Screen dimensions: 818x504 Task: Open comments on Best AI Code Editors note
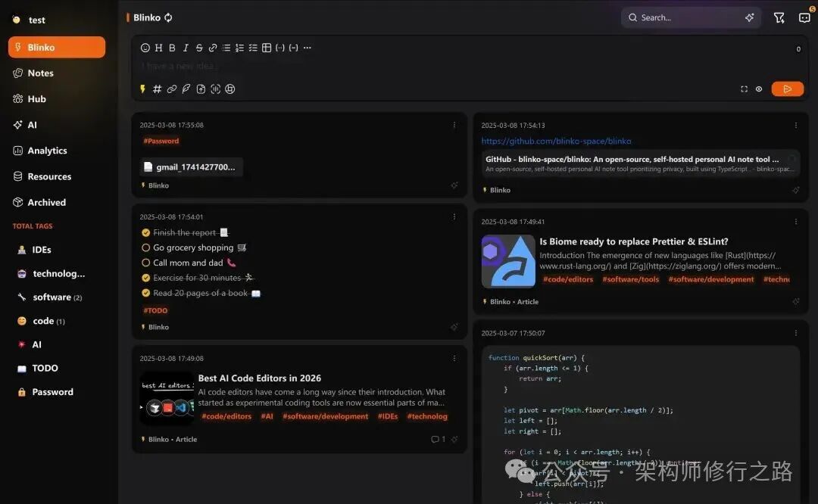click(438, 440)
